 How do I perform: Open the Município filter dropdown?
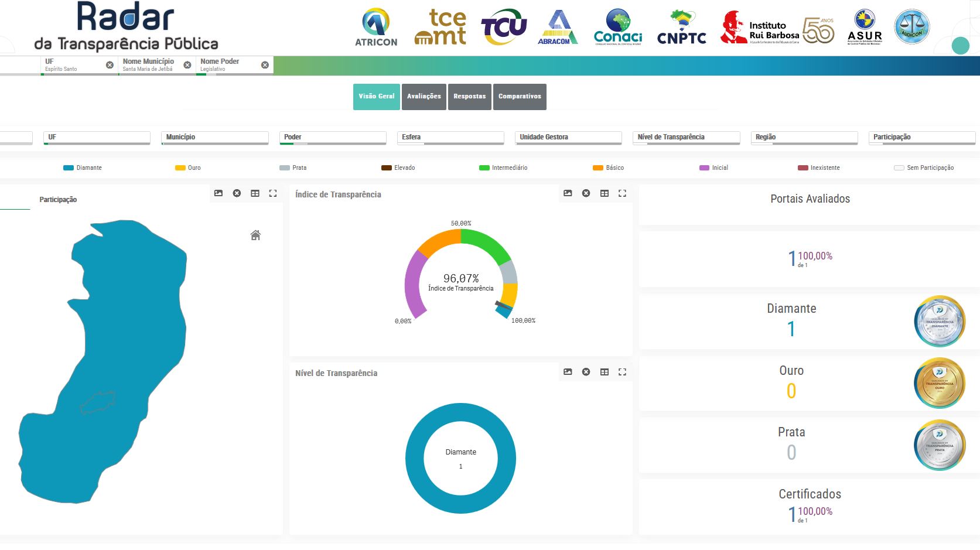click(214, 137)
